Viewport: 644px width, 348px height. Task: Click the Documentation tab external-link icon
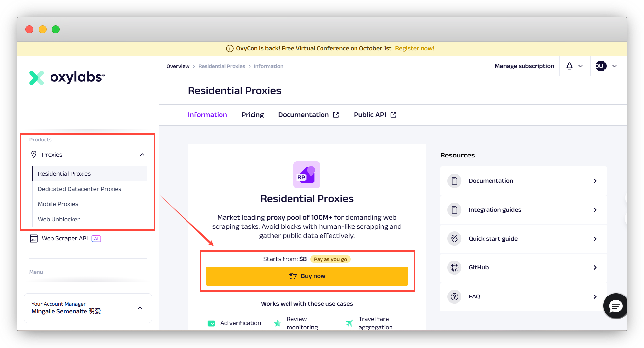(x=336, y=115)
